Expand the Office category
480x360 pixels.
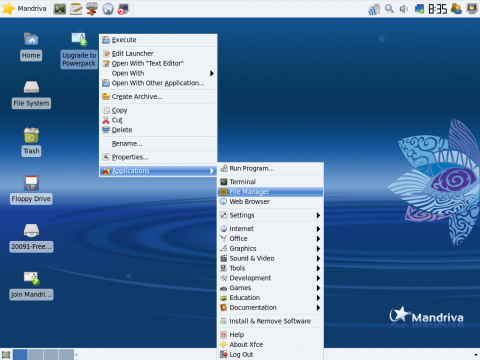tap(270, 239)
